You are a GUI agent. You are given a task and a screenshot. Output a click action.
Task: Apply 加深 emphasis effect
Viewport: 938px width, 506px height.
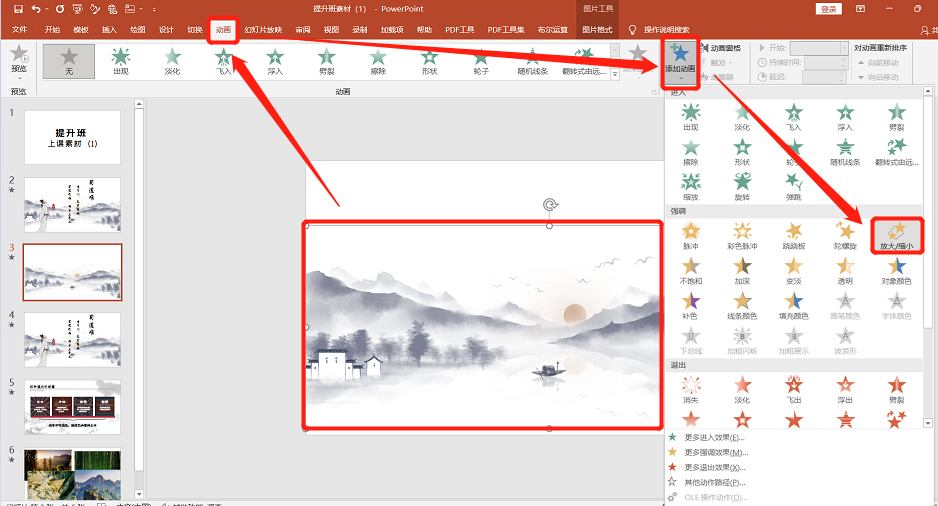[742, 271]
